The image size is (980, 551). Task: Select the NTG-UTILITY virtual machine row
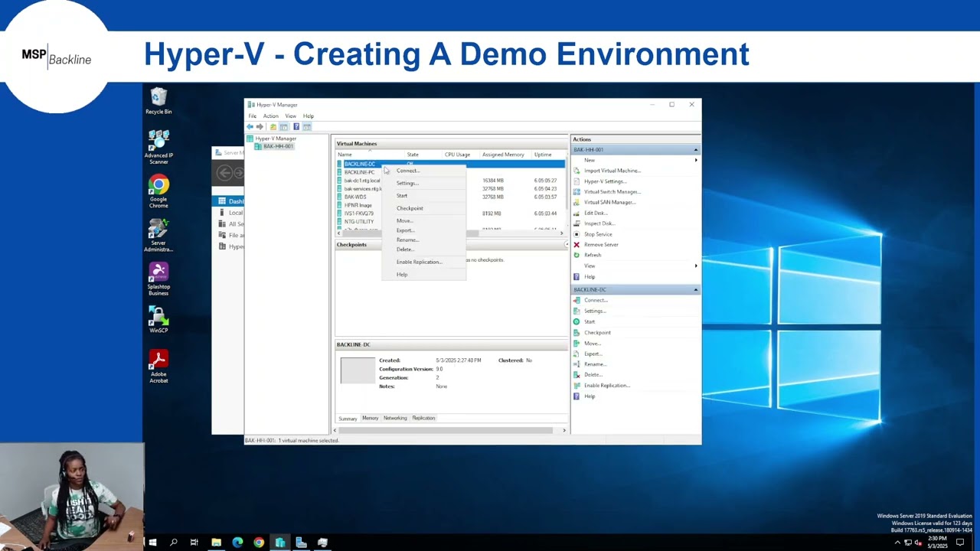pyautogui.click(x=359, y=221)
